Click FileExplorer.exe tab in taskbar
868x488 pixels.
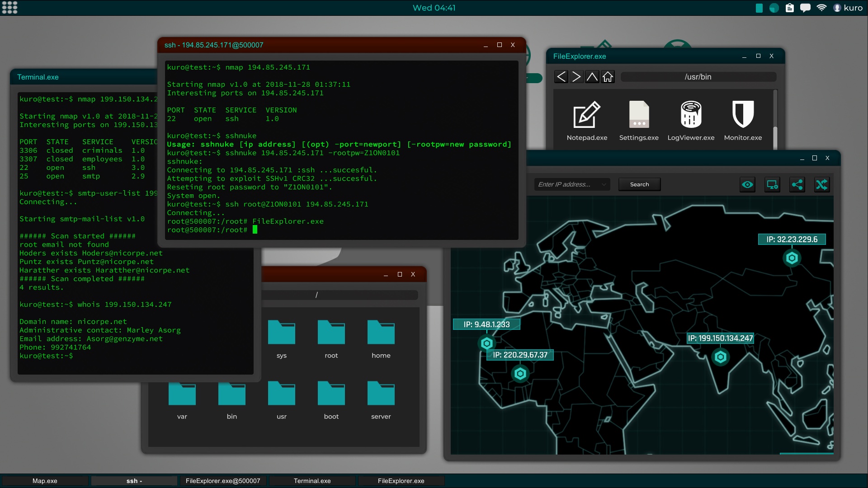(401, 481)
